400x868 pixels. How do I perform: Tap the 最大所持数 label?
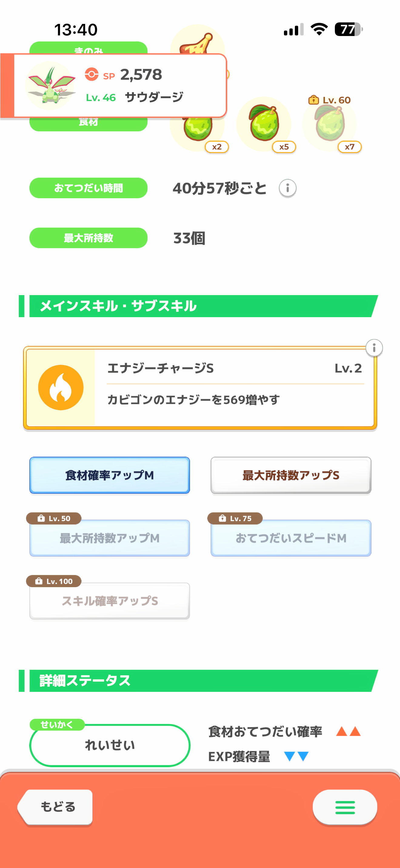88,238
